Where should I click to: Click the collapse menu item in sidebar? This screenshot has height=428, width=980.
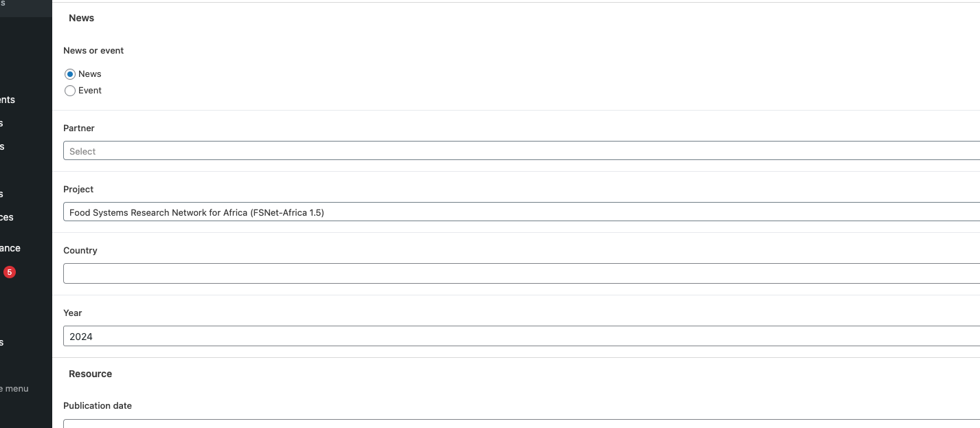coord(15,389)
